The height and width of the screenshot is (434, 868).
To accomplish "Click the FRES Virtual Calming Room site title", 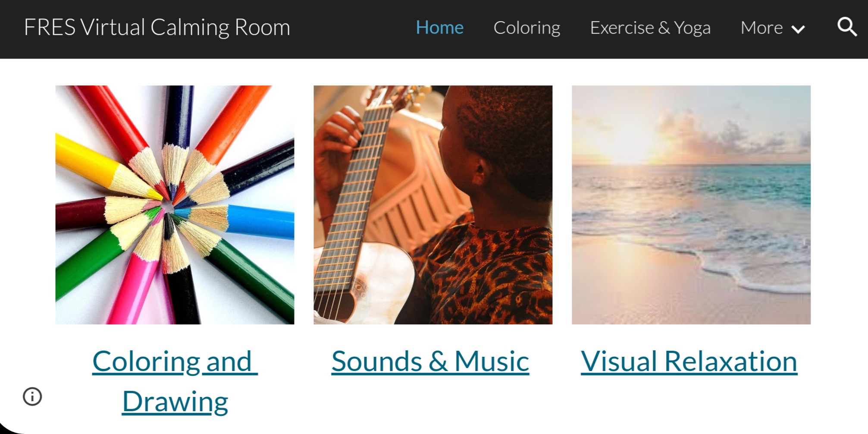I will 156,27.
